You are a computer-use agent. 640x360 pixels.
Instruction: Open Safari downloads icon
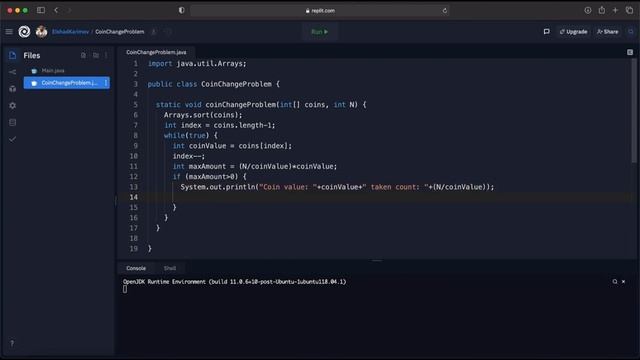(x=588, y=10)
